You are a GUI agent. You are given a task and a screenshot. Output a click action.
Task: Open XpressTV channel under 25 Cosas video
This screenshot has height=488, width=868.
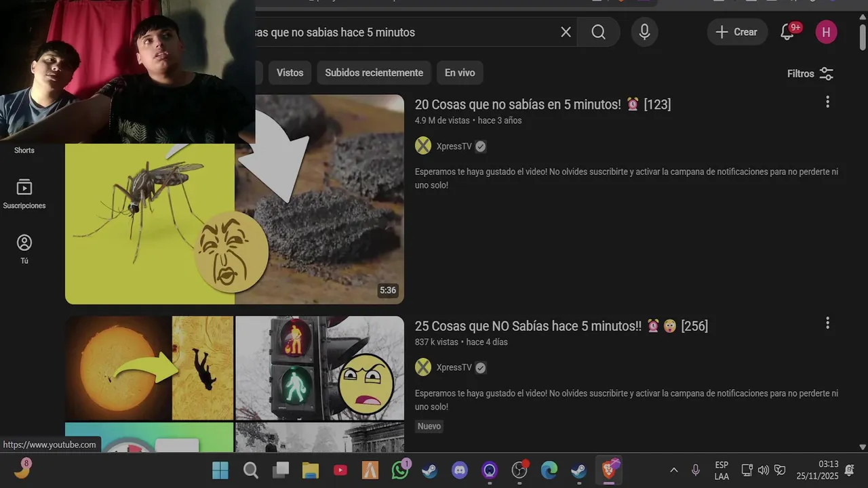pos(454,367)
